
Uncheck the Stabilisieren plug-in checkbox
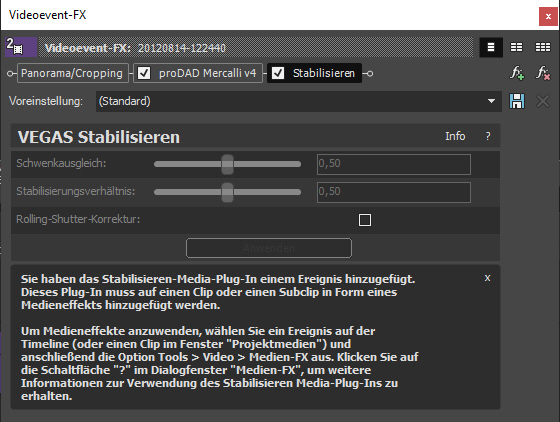pyautogui.click(x=278, y=73)
